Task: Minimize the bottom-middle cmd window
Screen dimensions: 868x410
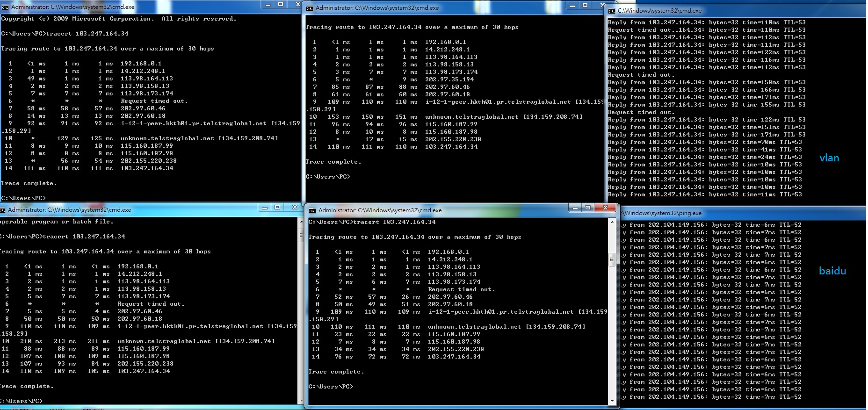Action: point(575,208)
